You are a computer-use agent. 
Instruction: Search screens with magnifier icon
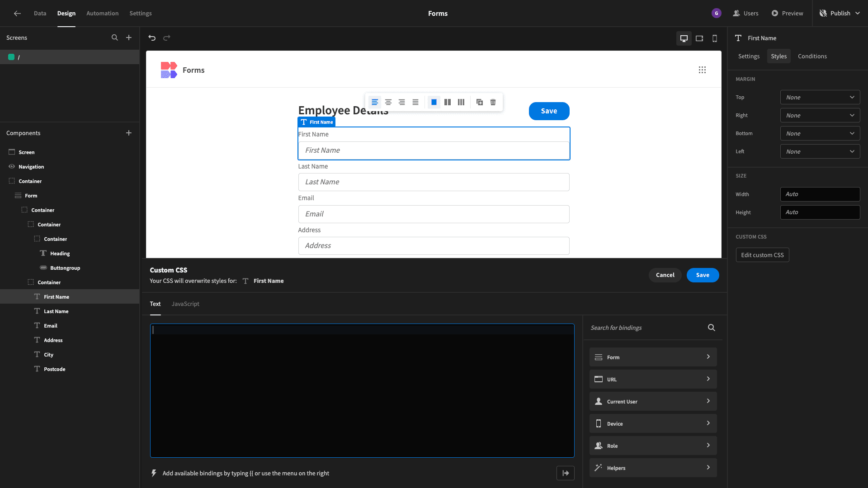click(115, 38)
